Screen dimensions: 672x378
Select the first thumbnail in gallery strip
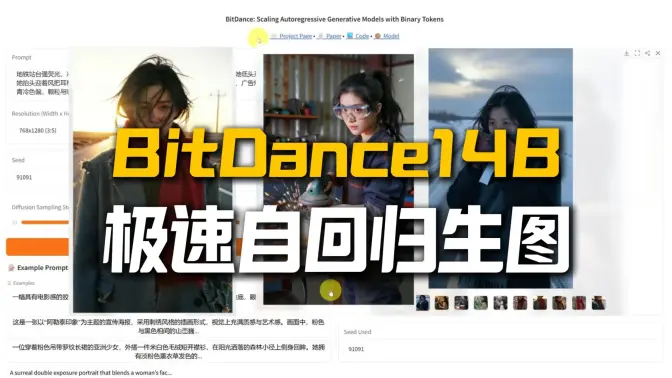[x=423, y=303]
